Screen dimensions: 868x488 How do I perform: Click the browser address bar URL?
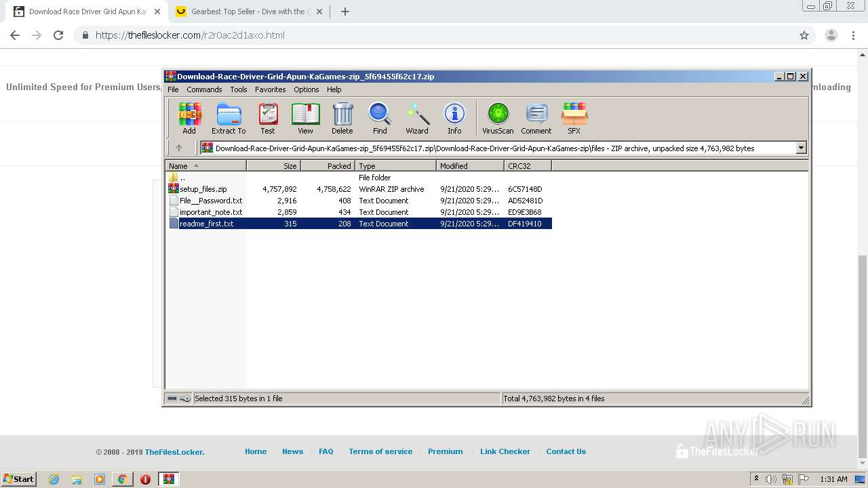(x=190, y=35)
